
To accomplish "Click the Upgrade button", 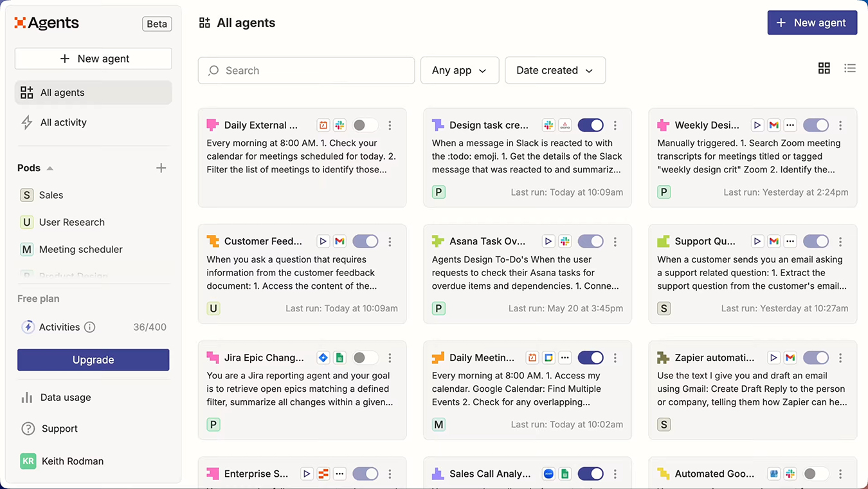I will coord(93,360).
